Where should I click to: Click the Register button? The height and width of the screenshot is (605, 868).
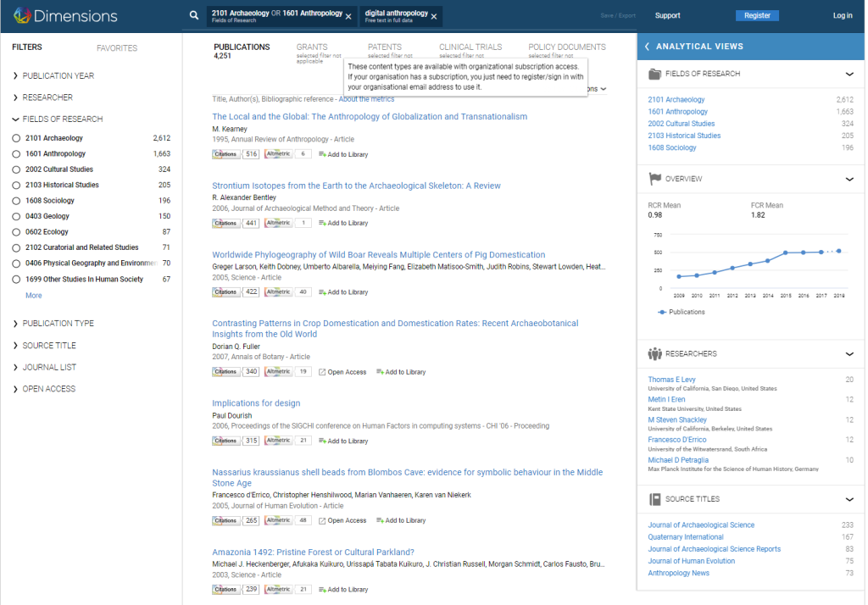point(758,15)
